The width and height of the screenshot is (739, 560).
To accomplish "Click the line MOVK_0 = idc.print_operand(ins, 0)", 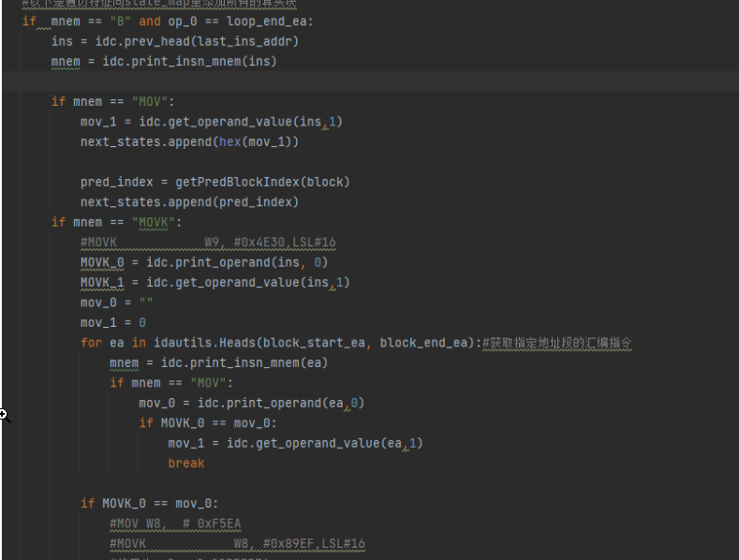I will pos(204,262).
